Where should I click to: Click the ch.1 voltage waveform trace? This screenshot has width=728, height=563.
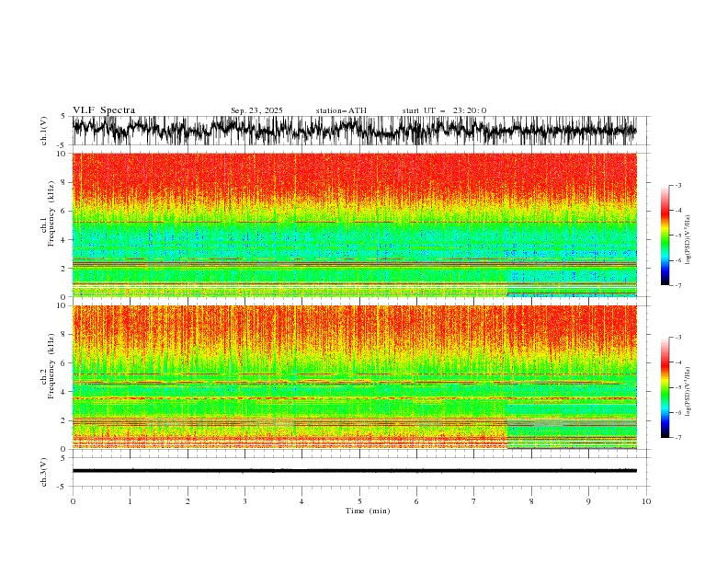click(354, 131)
